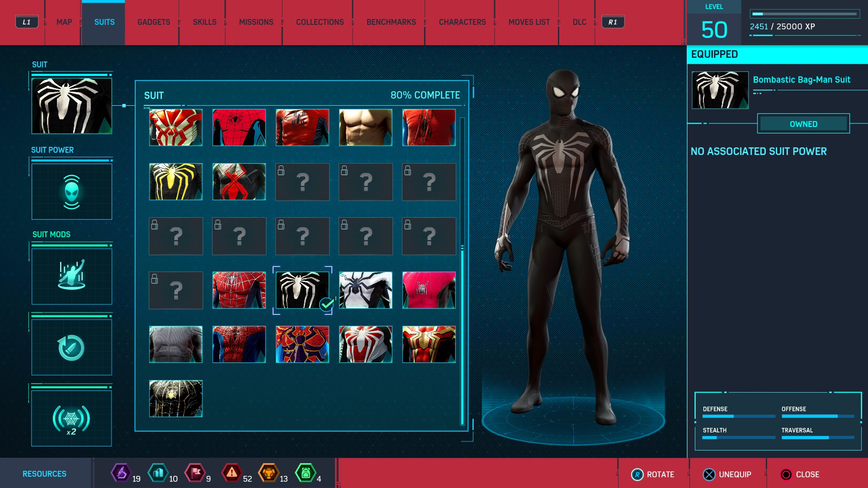The width and height of the screenshot is (868, 488).
Task: Click the green backpack token icon
Action: [x=305, y=473]
